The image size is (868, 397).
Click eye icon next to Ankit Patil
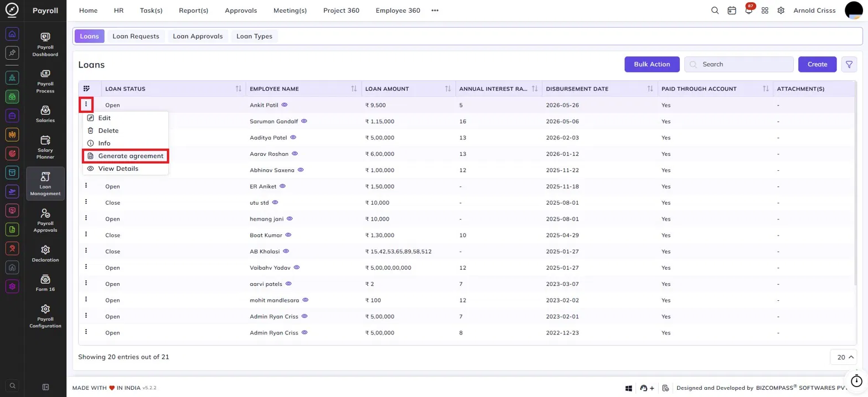coord(285,105)
